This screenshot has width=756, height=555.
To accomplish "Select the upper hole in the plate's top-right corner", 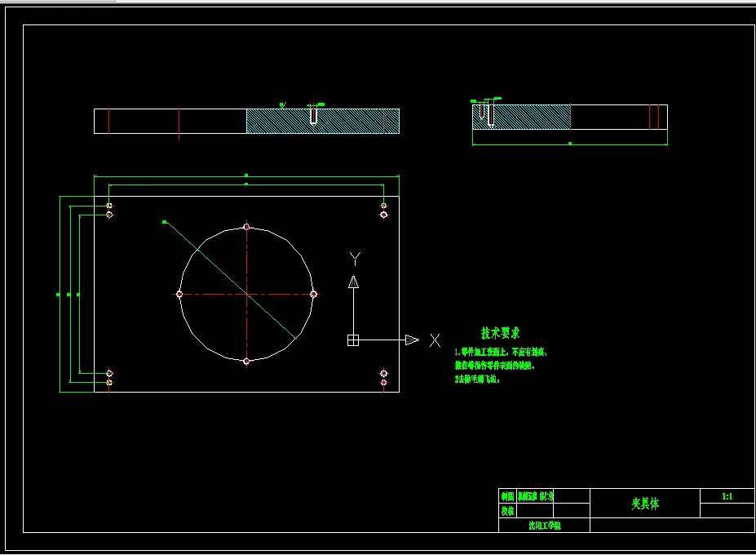I will pyautogui.click(x=384, y=206).
